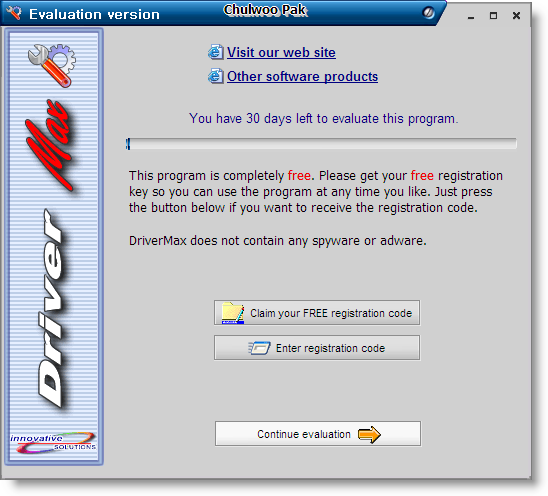
Task: Click the orange arrow on Continue evaluation
Action: point(369,434)
